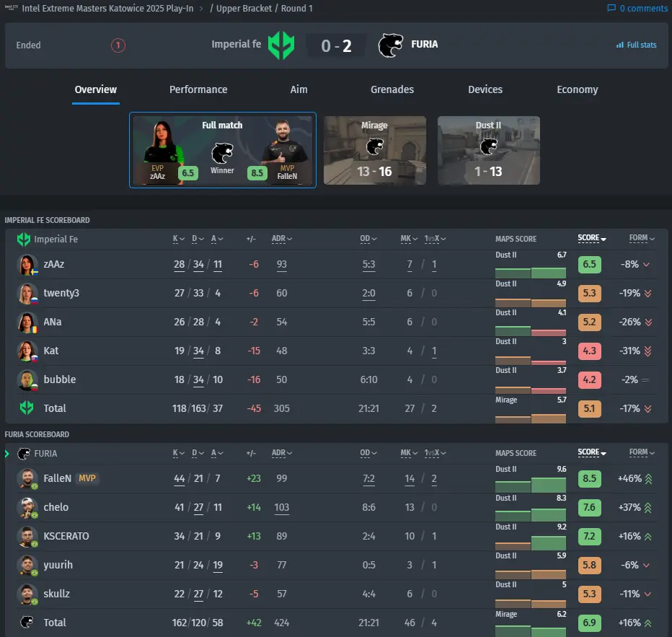This screenshot has width=672, height=637.
Task: Sort Imperial Fe scoreboard by kills (K)
Action: (178, 239)
